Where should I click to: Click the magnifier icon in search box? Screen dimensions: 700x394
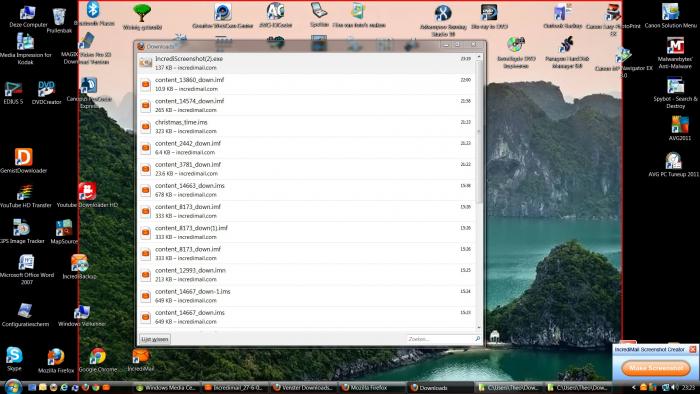click(x=477, y=339)
